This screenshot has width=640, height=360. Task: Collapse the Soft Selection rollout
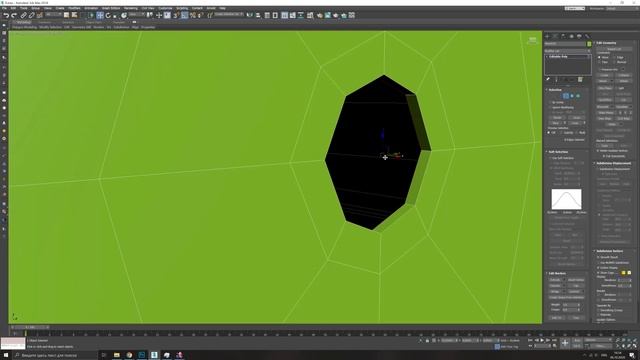(x=558, y=152)
